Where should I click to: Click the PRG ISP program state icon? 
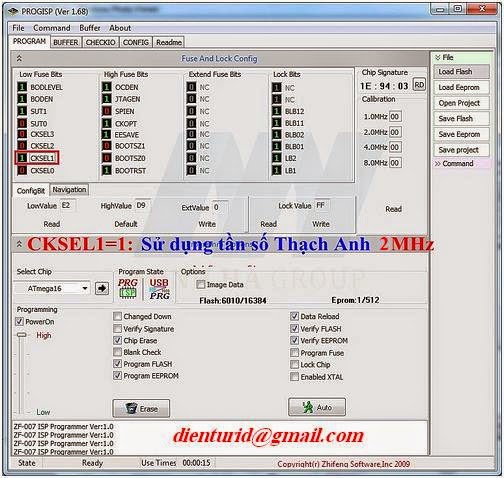coord(128,288)
